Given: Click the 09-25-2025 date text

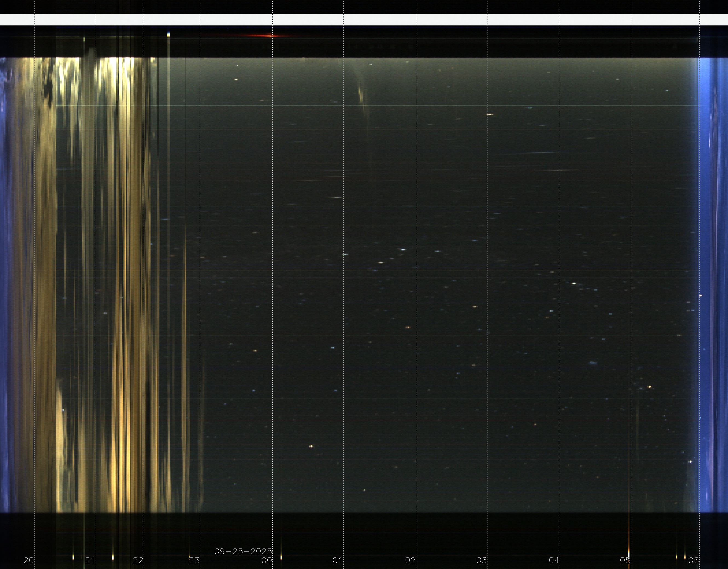Looking at the screenshot, I should tap(243, 551).
